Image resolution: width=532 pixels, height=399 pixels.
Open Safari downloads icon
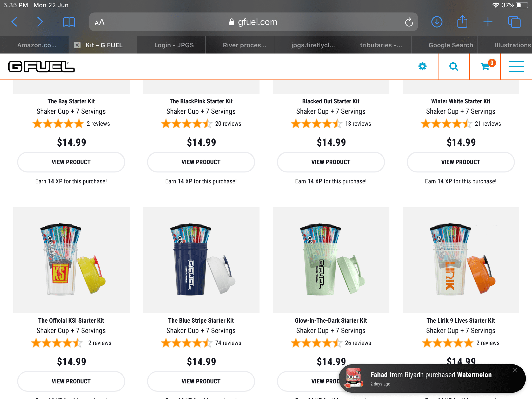tap(437, 22)
